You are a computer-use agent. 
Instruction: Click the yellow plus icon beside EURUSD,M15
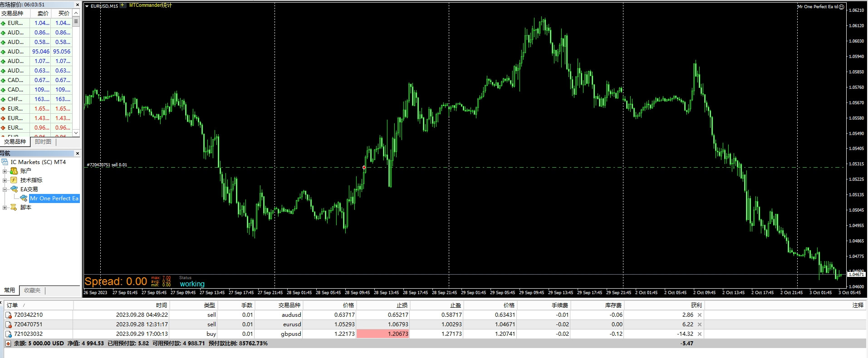point(123,5)
